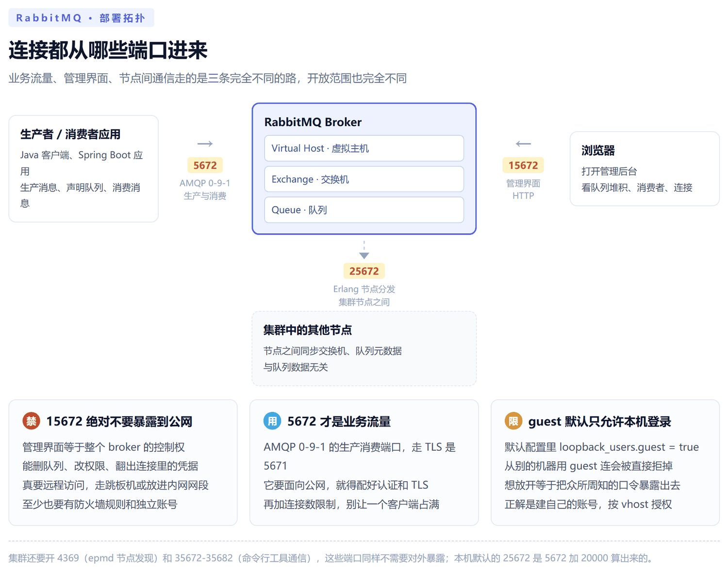Click the heading 5672 才是业务流量
The width and height of the screenshot is (728, 572).
click(339, 422)
